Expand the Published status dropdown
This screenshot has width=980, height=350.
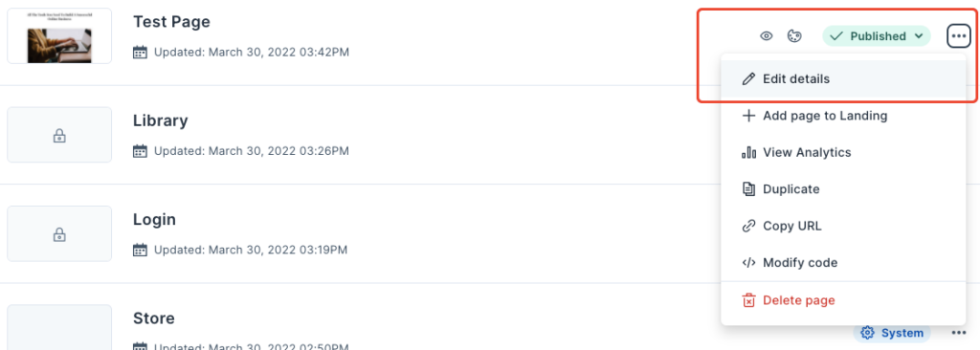pos(877,36)
